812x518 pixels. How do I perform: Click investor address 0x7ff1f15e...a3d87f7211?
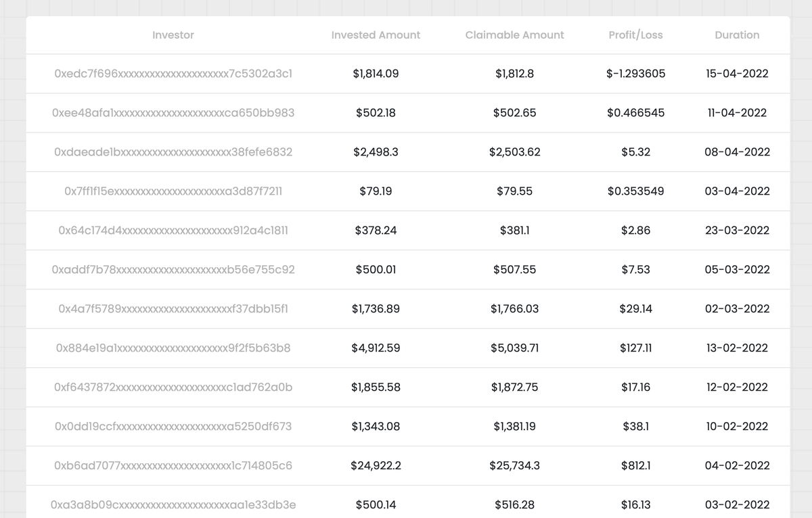coord(173,191)
